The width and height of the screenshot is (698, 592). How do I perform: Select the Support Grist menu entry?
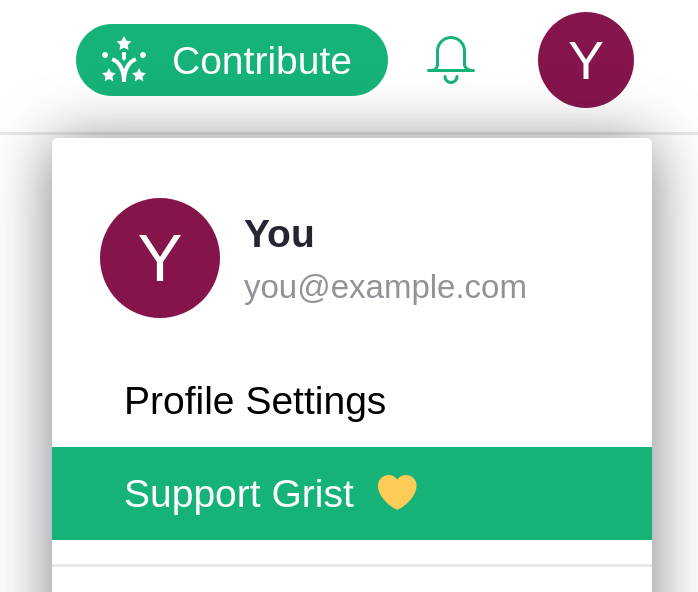coord(239,494)
